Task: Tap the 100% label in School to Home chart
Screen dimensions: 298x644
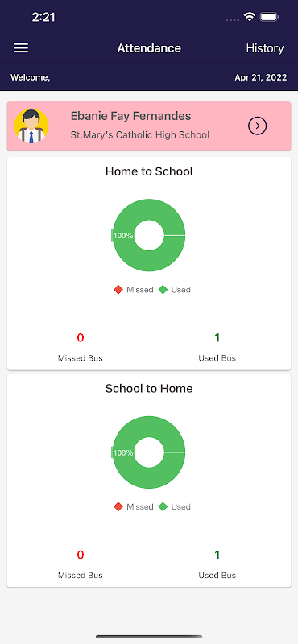Action: 122,452
